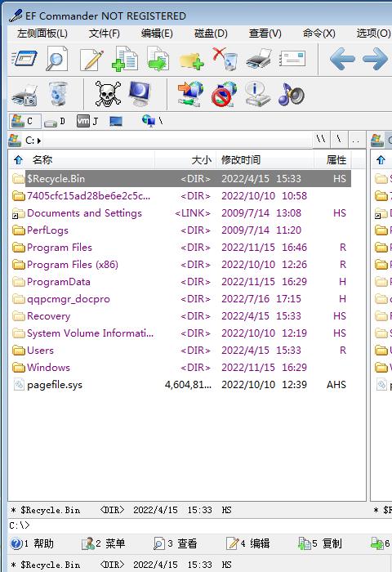
Task: Click the left panel up-arrow icon
Action: [18, 160]
